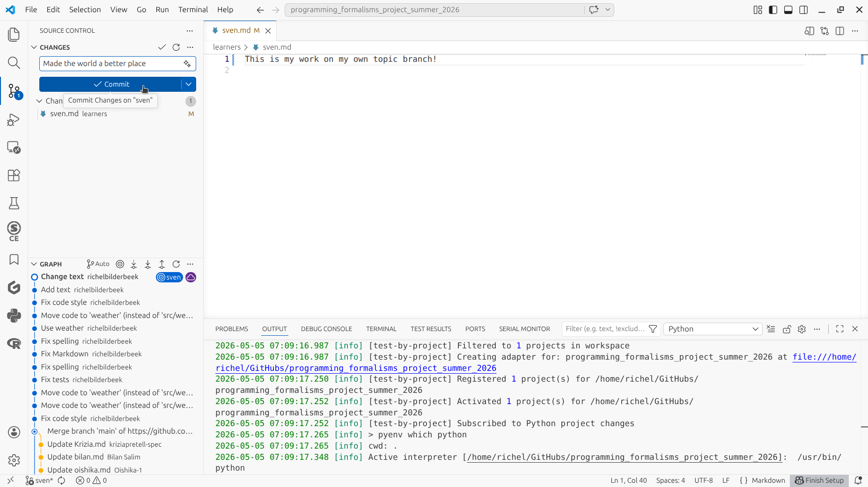Open the Customize Layout menu
Viewport: 868px width, 487px height.
[x=758, y=10]
